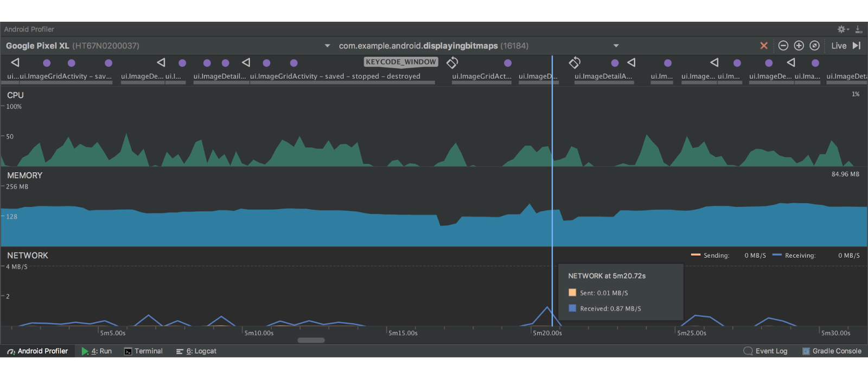
Task: Open the Gradle Console
Action: pyautogui.click(x=832, y=351)
